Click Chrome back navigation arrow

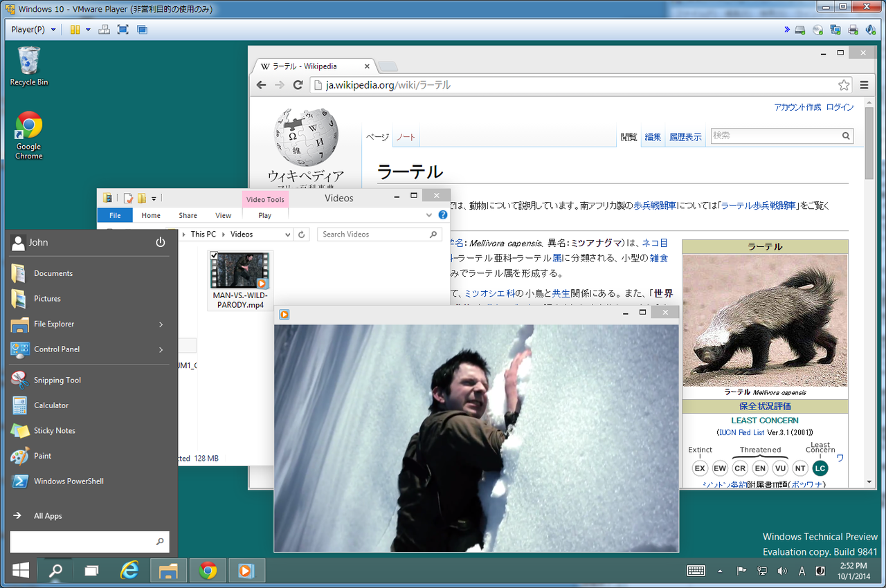pos(261,85)
